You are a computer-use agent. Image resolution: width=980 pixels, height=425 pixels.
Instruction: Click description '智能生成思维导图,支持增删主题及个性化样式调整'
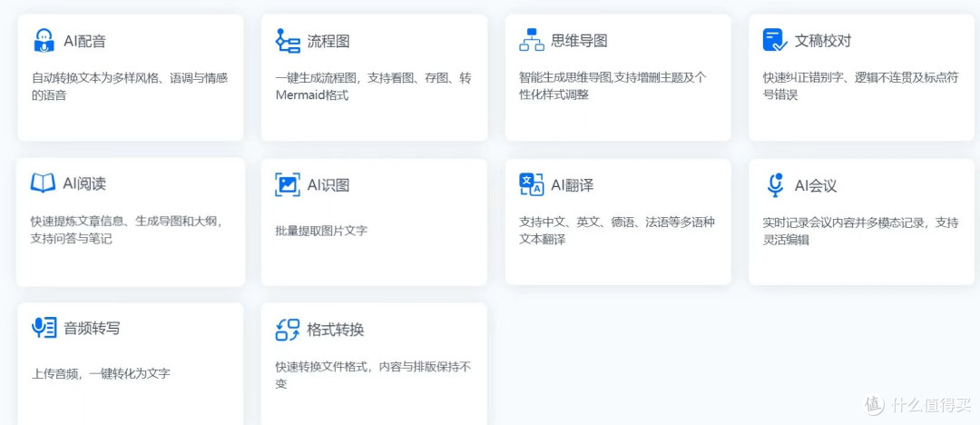click(612, 85)
